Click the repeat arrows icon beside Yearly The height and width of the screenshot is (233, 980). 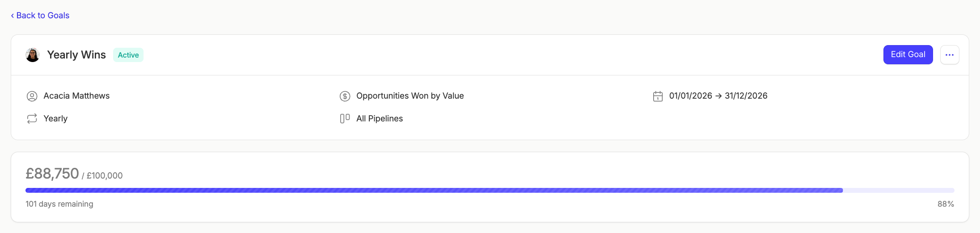[32, 119]
